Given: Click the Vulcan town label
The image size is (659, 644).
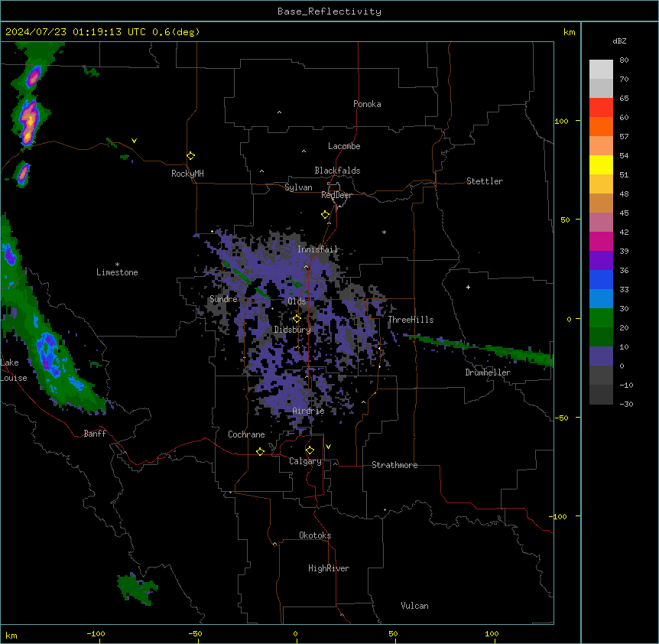Looking at the screenshot, I should tap(415, 606).
